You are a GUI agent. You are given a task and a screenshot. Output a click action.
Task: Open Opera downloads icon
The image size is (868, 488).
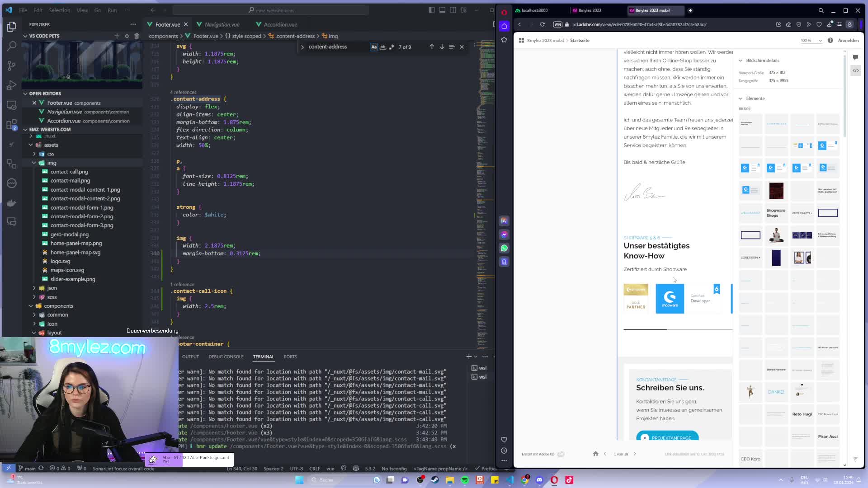coord(829,25)
